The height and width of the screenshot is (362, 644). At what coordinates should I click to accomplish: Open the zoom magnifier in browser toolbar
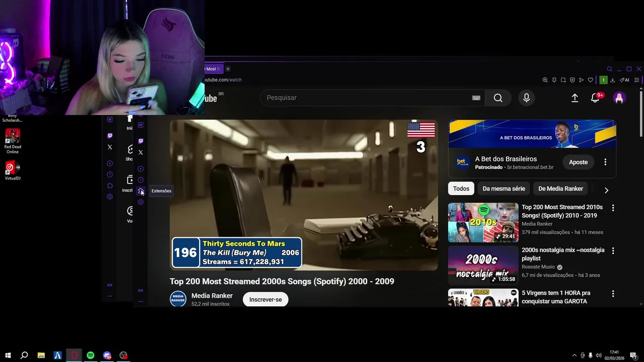tap(545, 80)
